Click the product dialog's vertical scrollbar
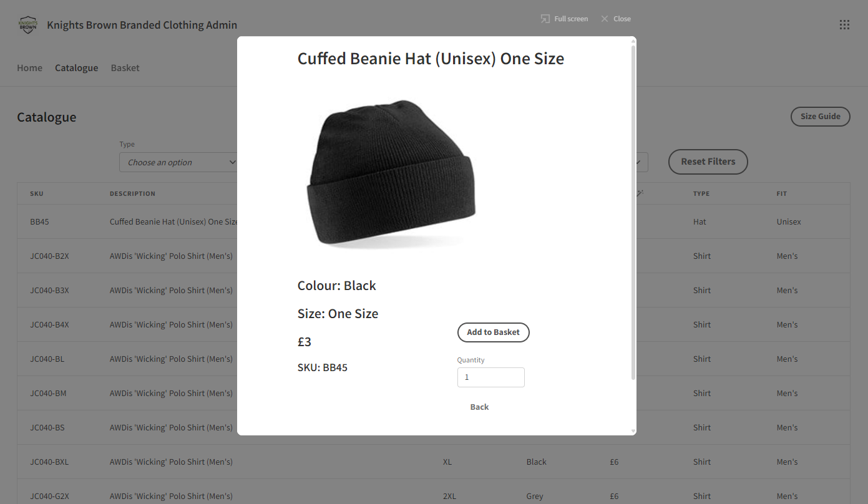Viewport: 868px width, 504px height. click(633, 212)
